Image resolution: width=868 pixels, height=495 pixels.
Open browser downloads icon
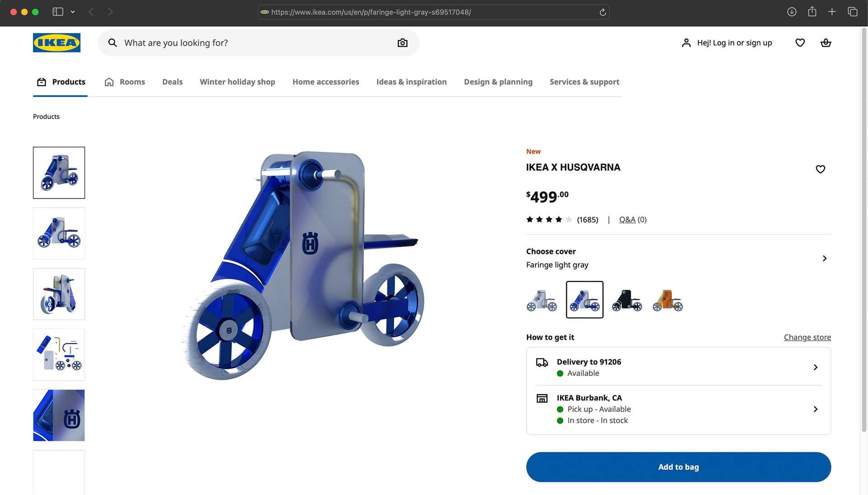coord(792,12)
